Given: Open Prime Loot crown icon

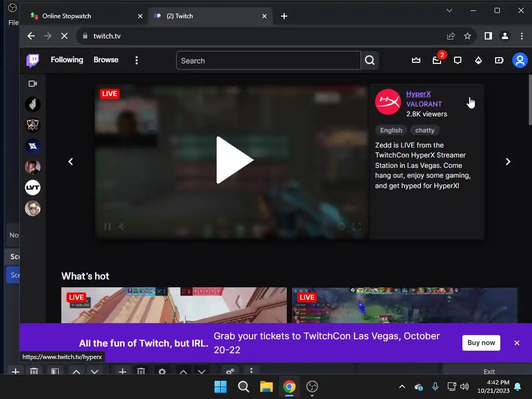Looking at the screenshot, I should [x=416, y=60].
